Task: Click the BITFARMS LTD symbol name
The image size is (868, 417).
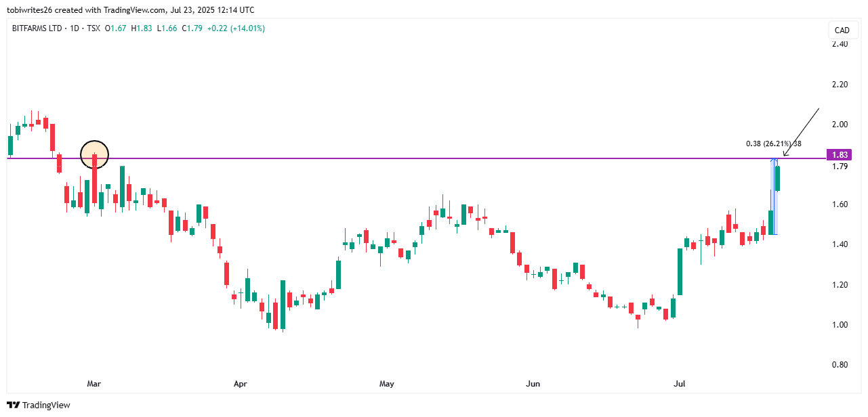Action: pos(37,29)
